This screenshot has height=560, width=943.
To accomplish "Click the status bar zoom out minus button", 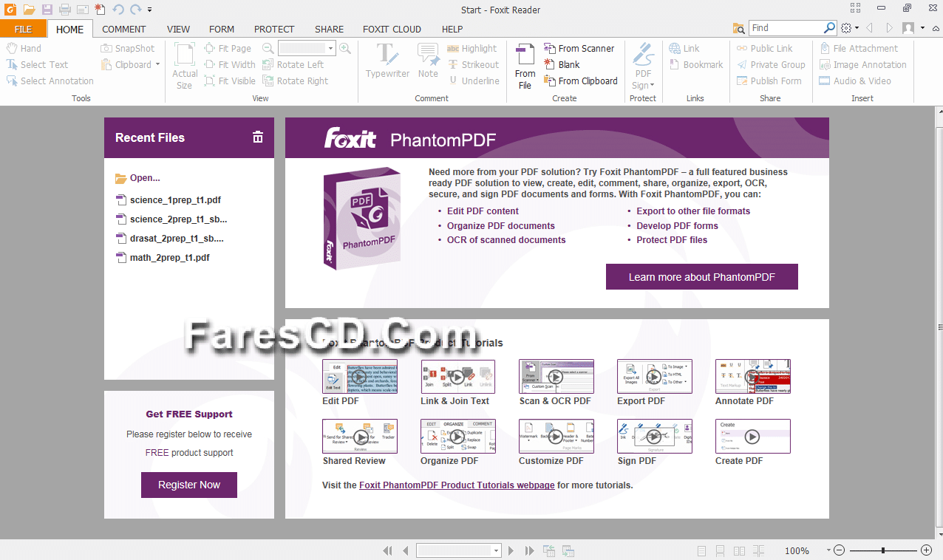I will tap(839, 550).
